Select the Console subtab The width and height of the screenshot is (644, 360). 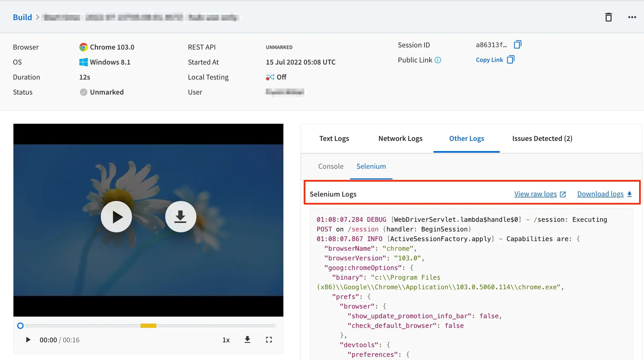[330, 166]
